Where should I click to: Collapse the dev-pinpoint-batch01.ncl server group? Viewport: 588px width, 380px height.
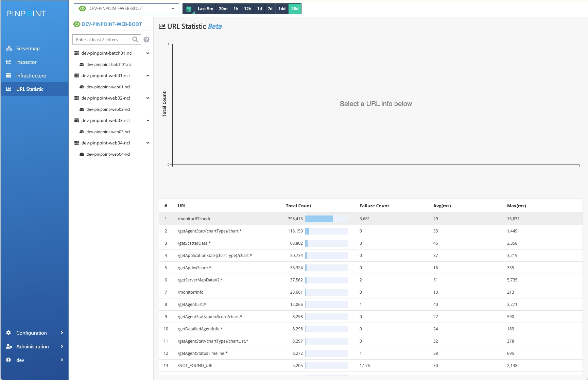148,53
